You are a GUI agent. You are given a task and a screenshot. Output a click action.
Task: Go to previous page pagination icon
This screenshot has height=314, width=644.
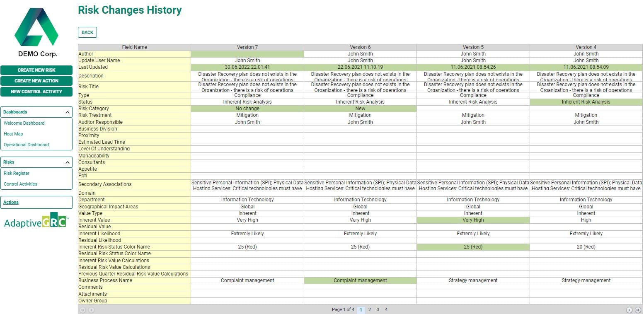tap(91, 310)
